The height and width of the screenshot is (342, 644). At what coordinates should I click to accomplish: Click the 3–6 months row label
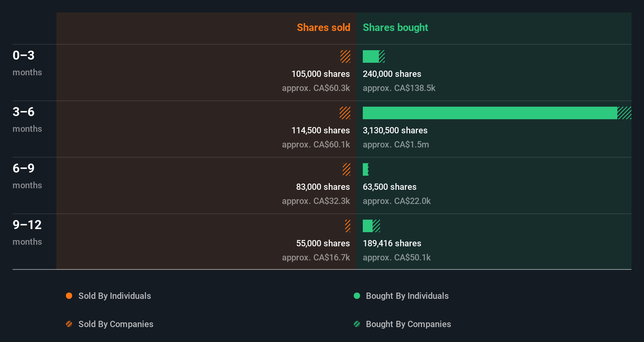[x=27, y=120]
